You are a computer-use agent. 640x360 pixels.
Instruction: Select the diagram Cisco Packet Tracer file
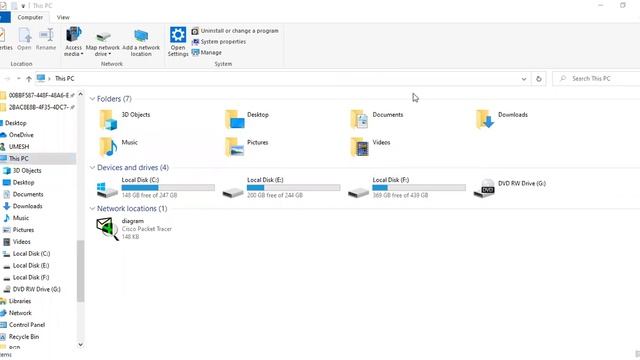pyautogui.click(x=135, y=229)
